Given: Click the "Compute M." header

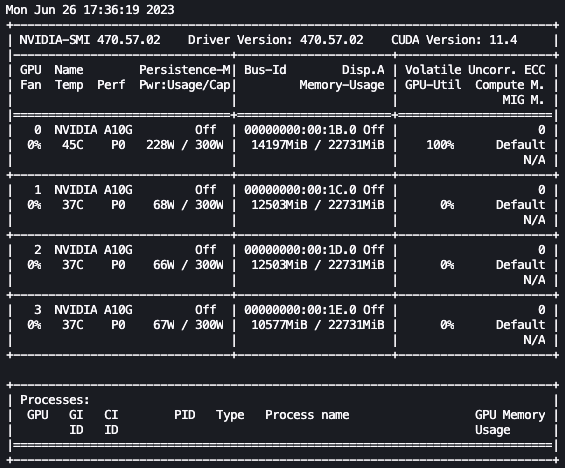Looking at the screenshot, I should tap(510, 85).
